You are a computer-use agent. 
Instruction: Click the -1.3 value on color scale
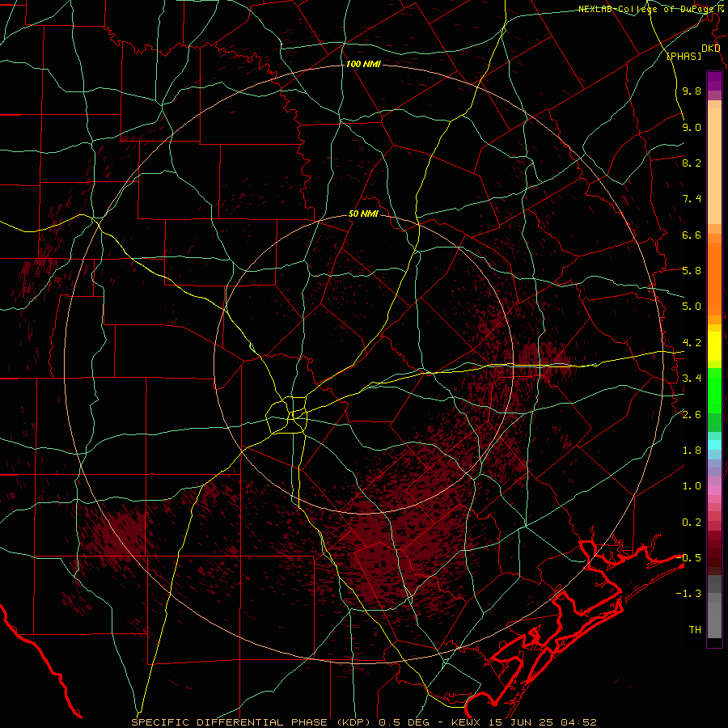click(x=688, y=594)
